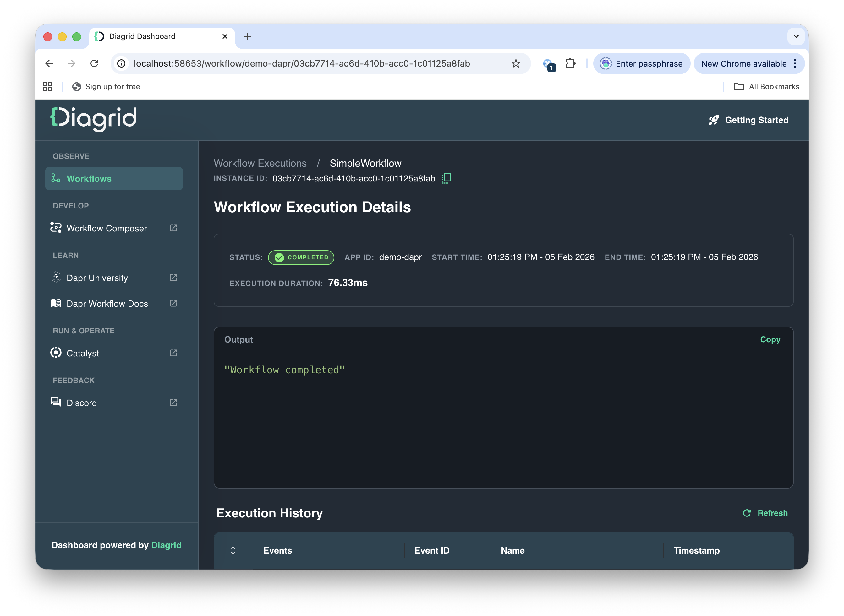The width and height of the screenshot is (844, 616).
Task: Open the Discord feedback channel
Action: (81, 403)
